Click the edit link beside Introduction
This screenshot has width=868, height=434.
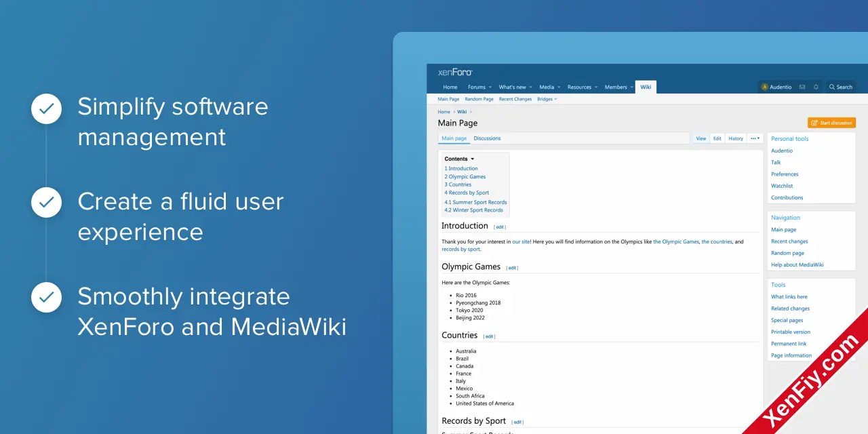(500, 227)
